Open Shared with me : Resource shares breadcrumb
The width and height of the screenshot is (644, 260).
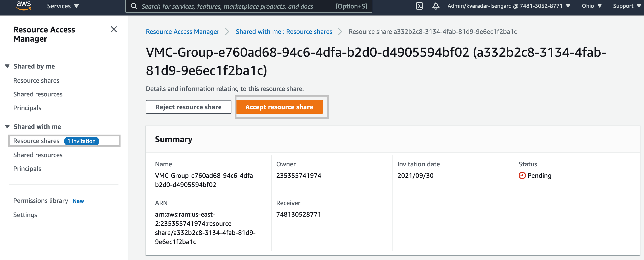click(284, 32)
